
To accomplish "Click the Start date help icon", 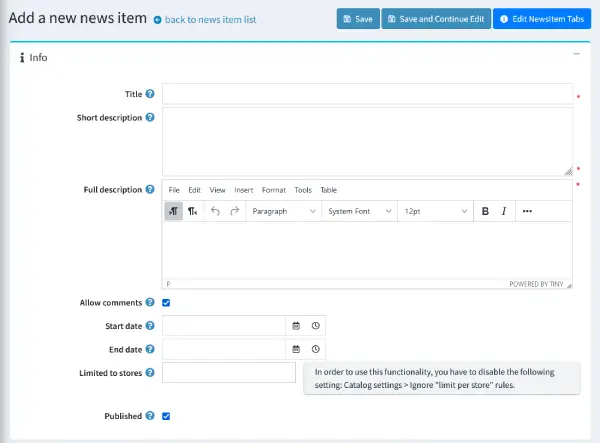I will (150, 326).
